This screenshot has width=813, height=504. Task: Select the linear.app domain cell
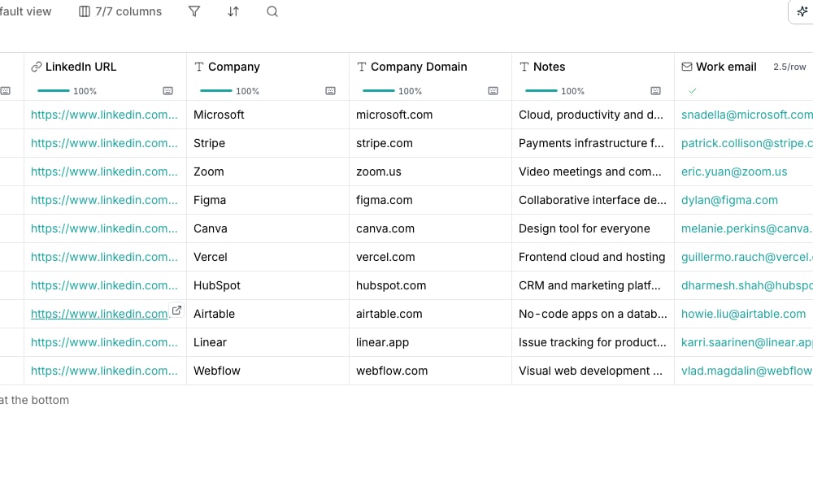pos(430,342)
